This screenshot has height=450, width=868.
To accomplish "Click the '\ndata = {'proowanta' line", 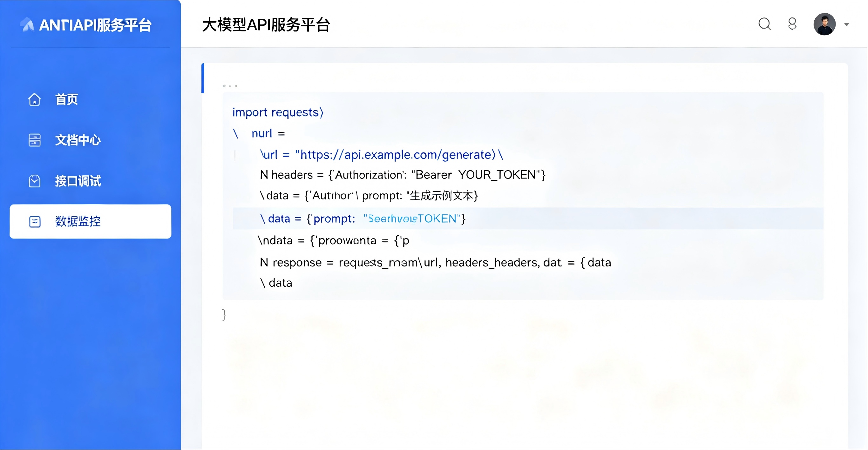I will click(334, 240).
